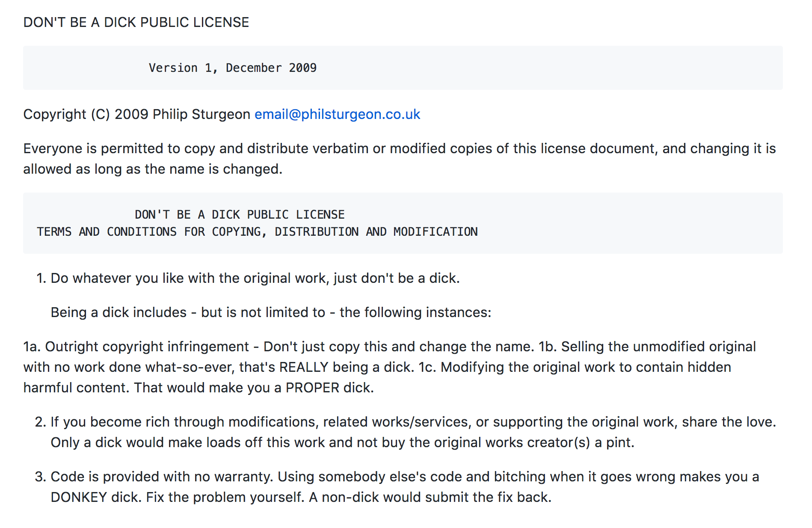Click the "1b. Selling the unmodified original" text
The image size is (812, 528).
point(647,347)
